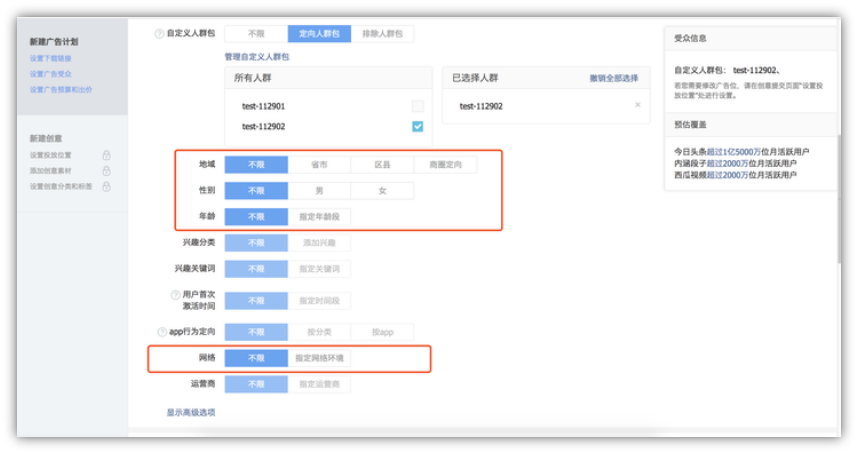
Task: Open 设置广告受众 in the sidebar
Action: (x=50, y=74)
